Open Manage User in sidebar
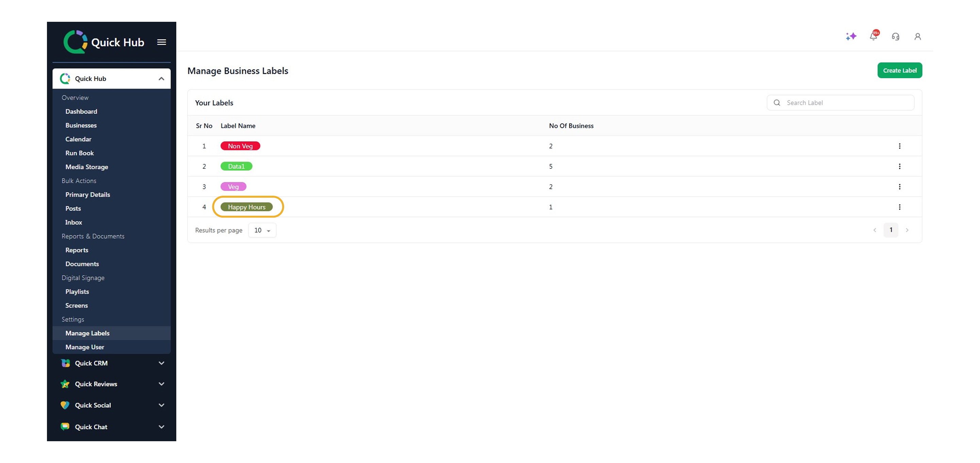This screenshot has height=463, width=980. click(x=84, y=347)
